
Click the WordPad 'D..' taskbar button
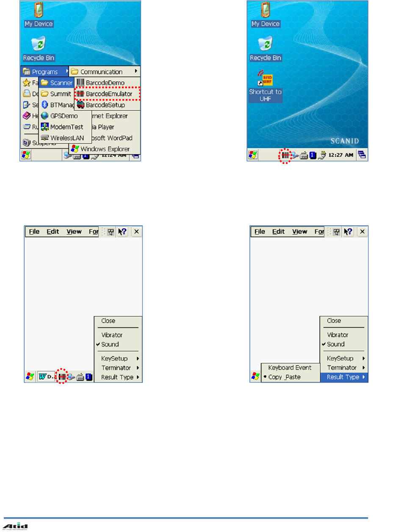tap(47, 377)
